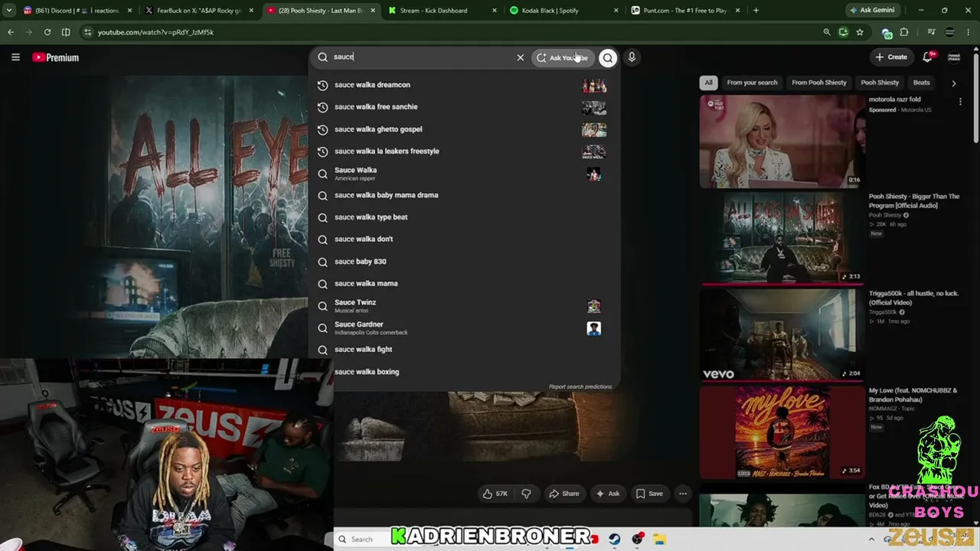Select 'sauce walka fight' suggestion
This screenshot has width=980, height=551.
point(463,350)
